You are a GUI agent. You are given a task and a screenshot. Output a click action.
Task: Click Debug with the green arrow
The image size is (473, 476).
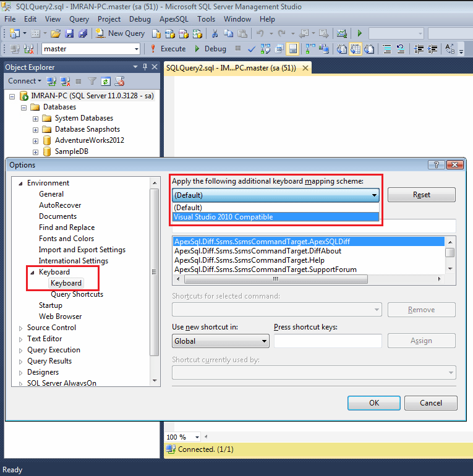pyautogui.click(x=210, y=49)
